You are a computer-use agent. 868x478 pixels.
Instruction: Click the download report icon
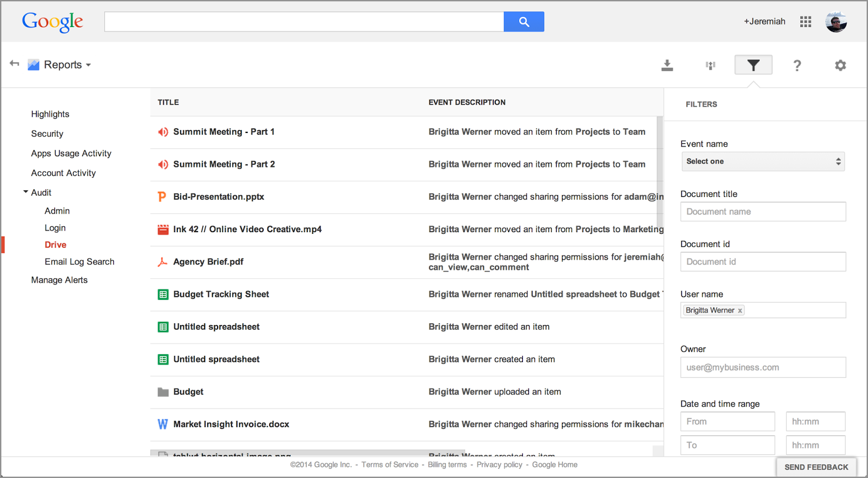coord(667,66)
